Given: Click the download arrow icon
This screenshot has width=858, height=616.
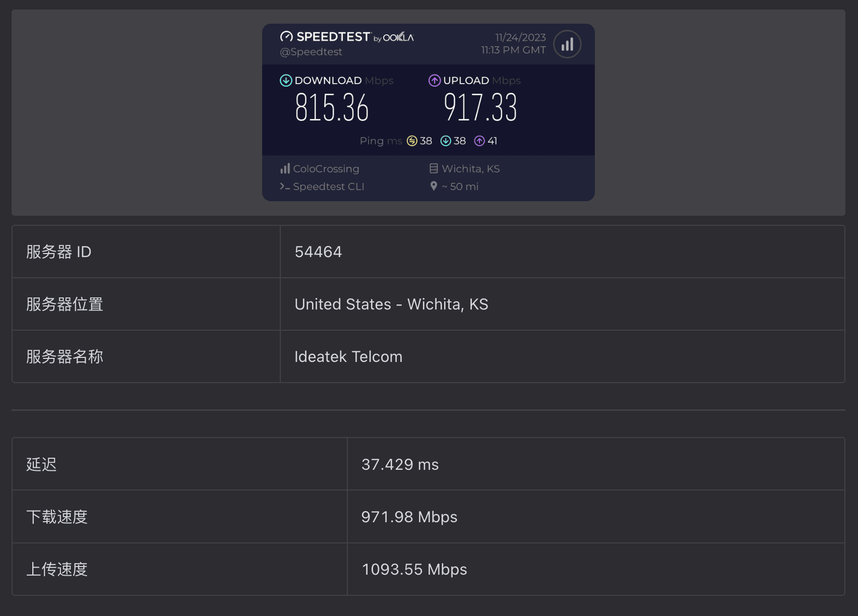Looking at the screenshot, I should click(x=286, y=80).
